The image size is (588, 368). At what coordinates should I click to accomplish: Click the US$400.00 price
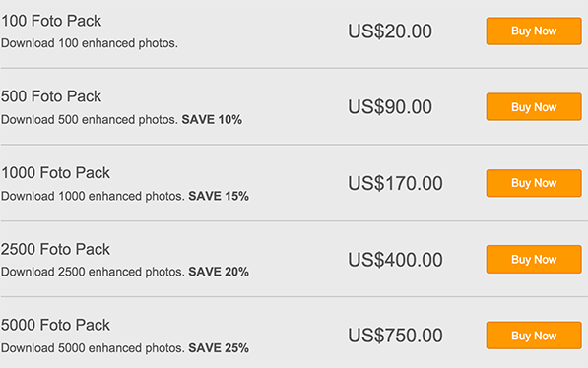(x=395, y=260)
